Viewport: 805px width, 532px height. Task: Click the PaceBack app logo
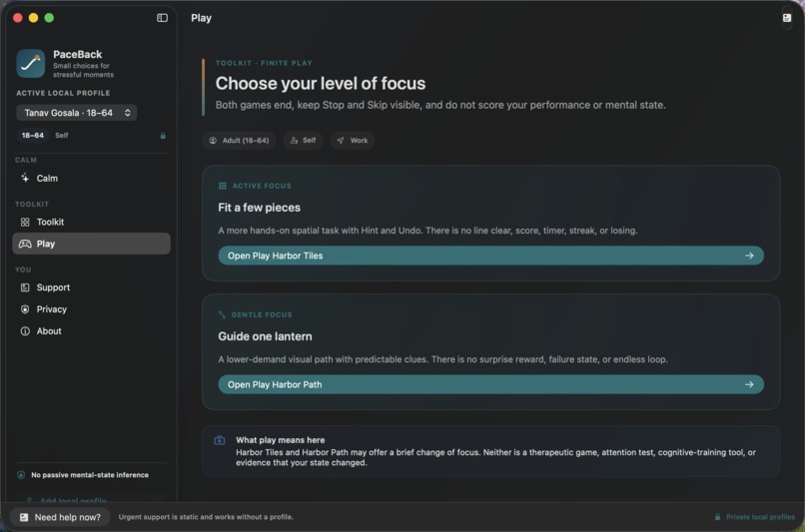tap(30, 63)
